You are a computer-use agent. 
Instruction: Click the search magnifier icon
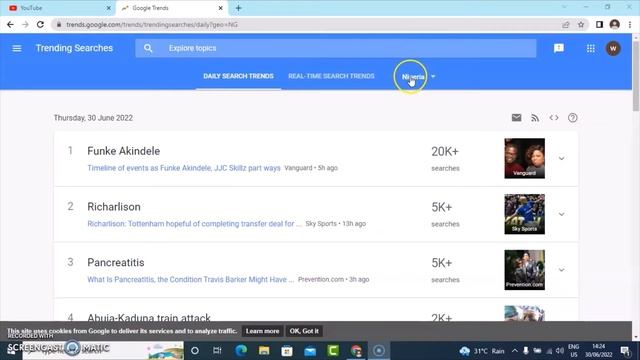[x=148, y=48]
